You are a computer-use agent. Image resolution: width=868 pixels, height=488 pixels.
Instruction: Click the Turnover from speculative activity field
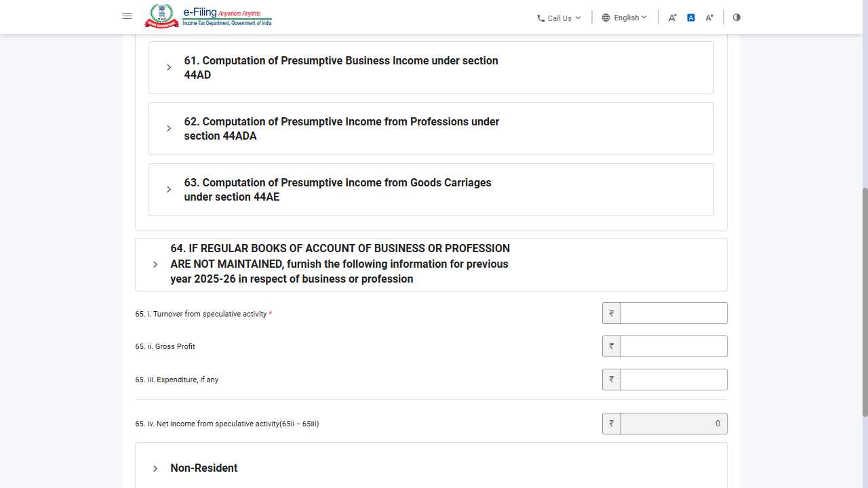coord(673,313)
